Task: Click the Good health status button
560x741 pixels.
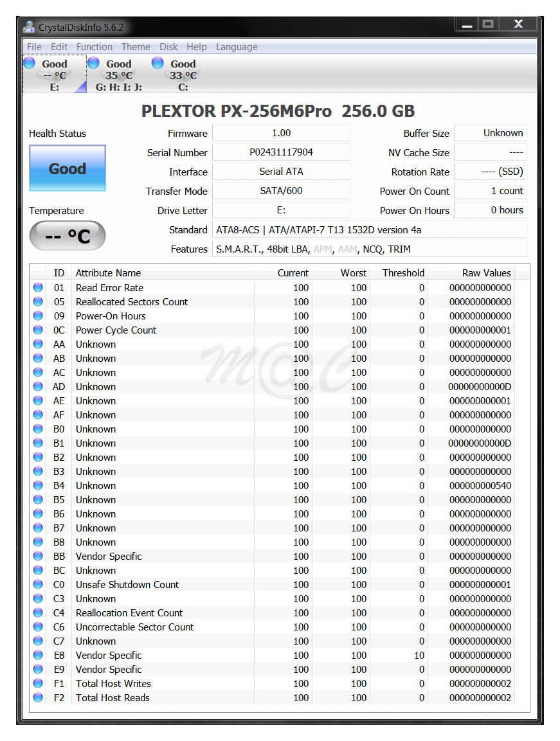Action: click(67, 168)
